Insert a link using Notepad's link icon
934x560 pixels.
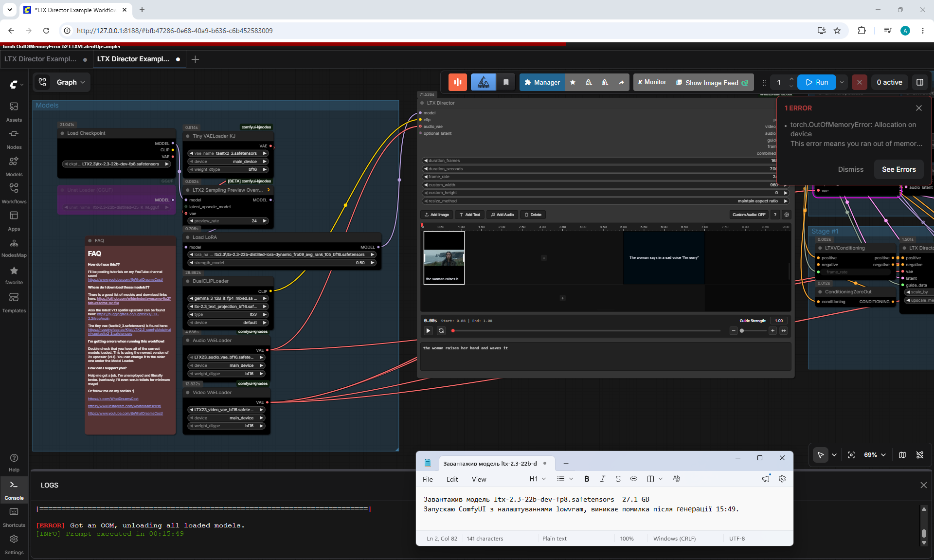click(x=633, y=479)
